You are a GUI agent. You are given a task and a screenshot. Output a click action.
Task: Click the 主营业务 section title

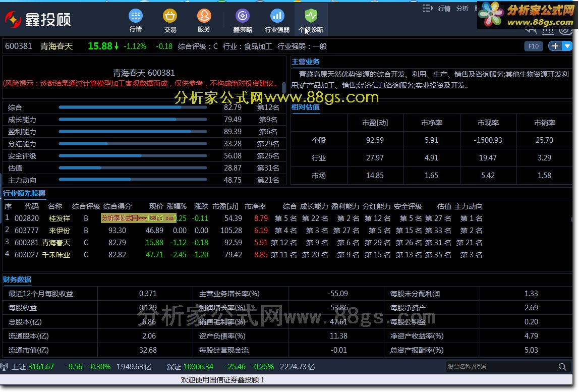tap(306, 62)
